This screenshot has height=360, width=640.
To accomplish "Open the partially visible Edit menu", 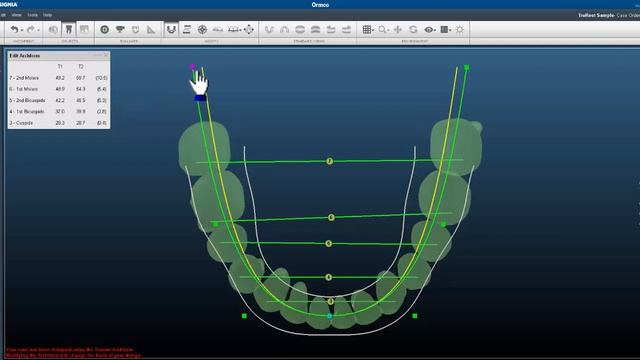I will point(2,15).
